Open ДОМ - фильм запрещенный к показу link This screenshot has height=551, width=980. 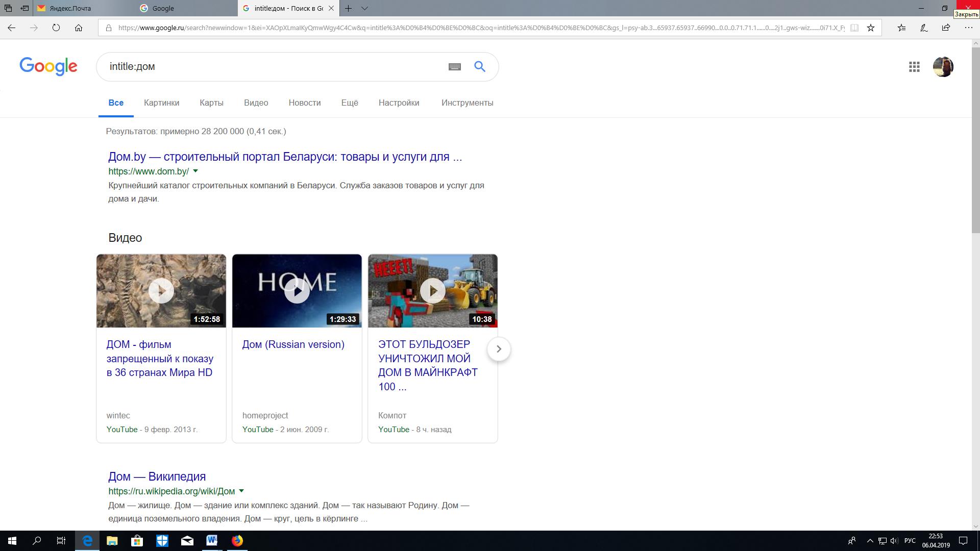(160, 359)
